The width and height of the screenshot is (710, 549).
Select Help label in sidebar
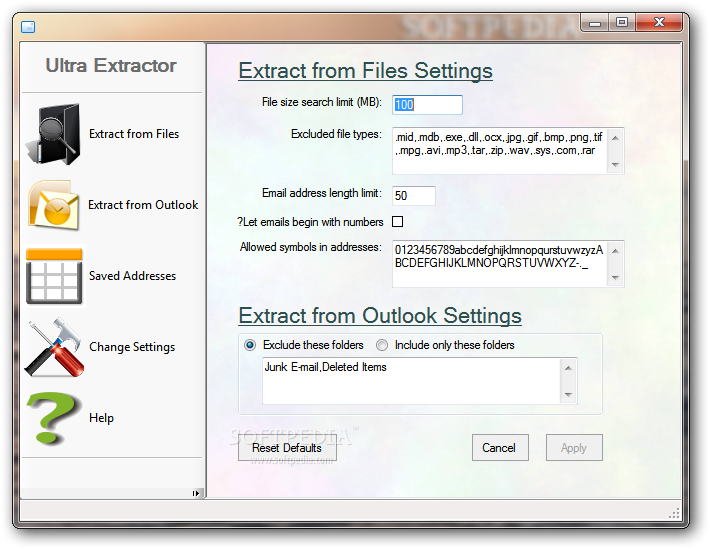[x=101, y=418]
